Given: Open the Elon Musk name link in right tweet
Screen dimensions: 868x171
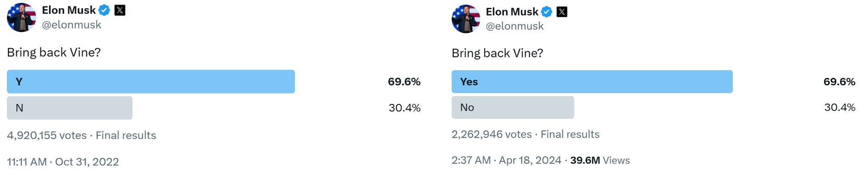Looking at the screenshot, I should click(512, 12).
